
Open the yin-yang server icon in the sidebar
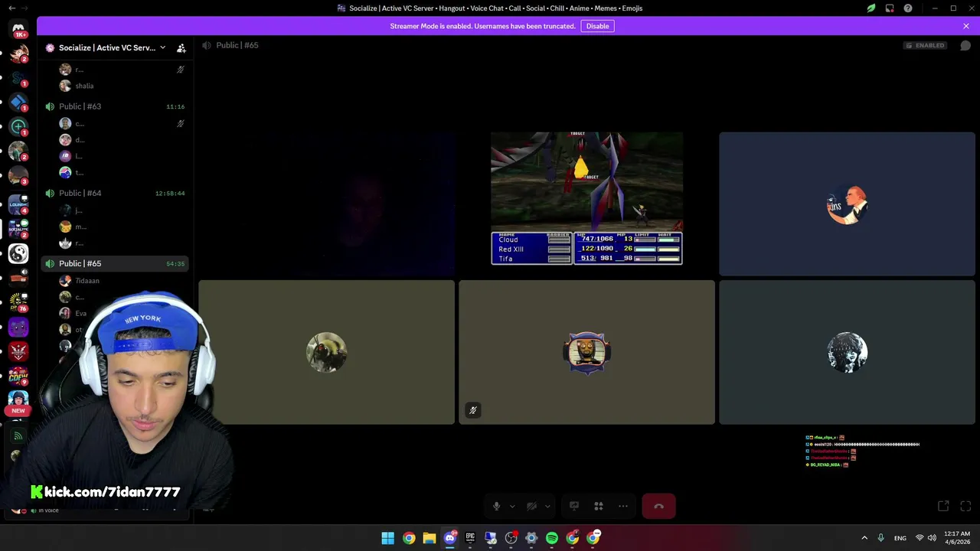click(18, 253)
